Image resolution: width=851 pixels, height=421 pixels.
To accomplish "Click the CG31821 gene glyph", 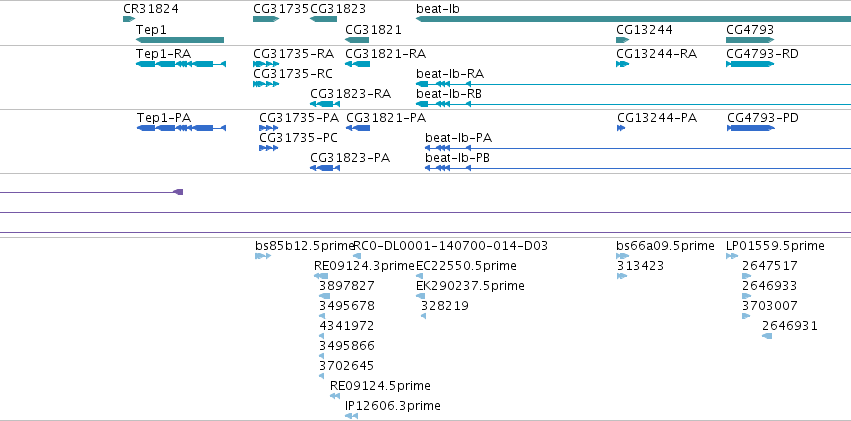I will (x=357, y=40).
